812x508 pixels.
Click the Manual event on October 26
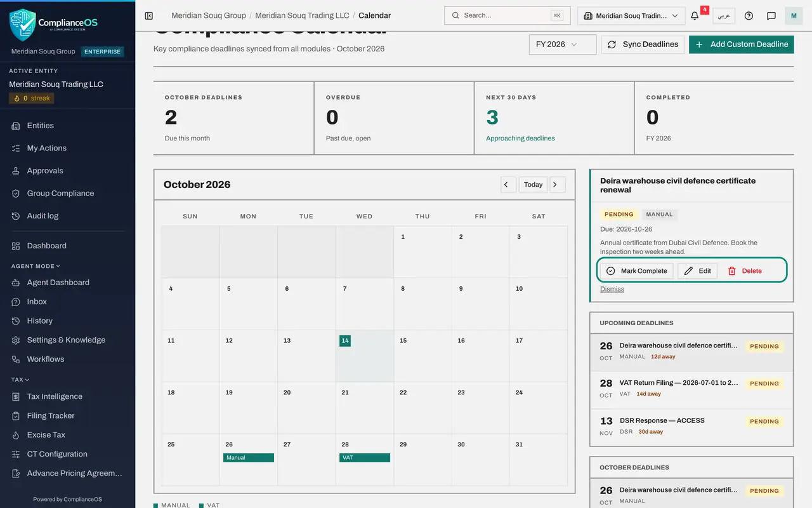point(249,458)
